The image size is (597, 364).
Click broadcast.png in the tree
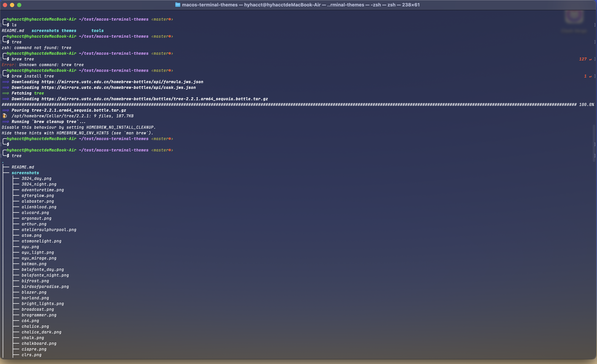[x=38, y=309]
